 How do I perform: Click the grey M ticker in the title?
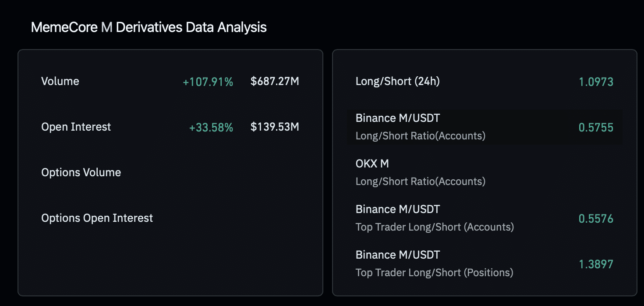point(106,27)
